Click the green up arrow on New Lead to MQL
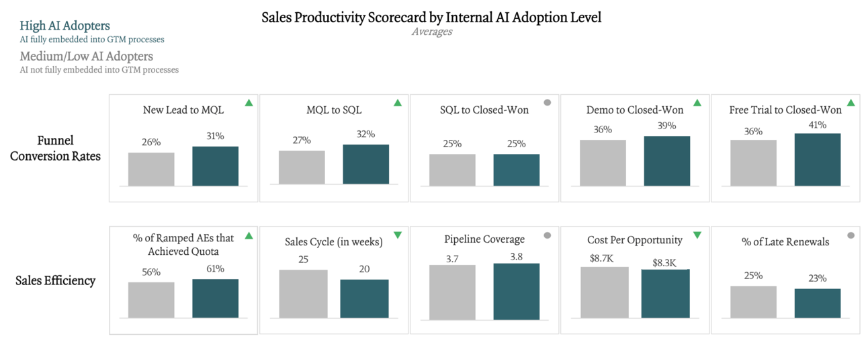The width and height of the screenshot is (868, 353). pos(249,103)
